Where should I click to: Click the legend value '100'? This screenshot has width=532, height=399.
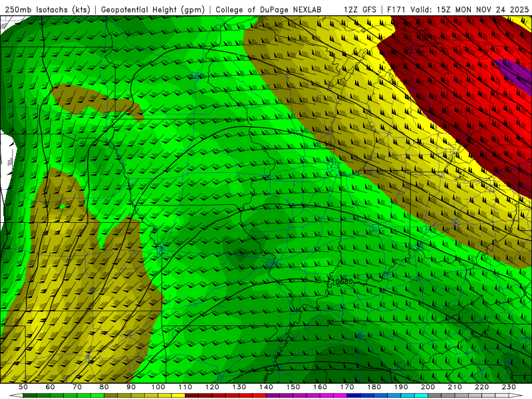[158, 387]
